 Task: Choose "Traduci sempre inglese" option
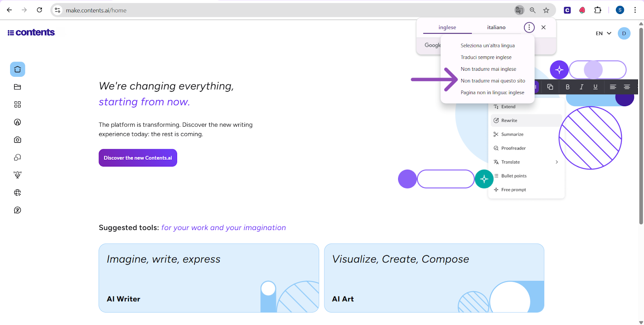[486, 58]
